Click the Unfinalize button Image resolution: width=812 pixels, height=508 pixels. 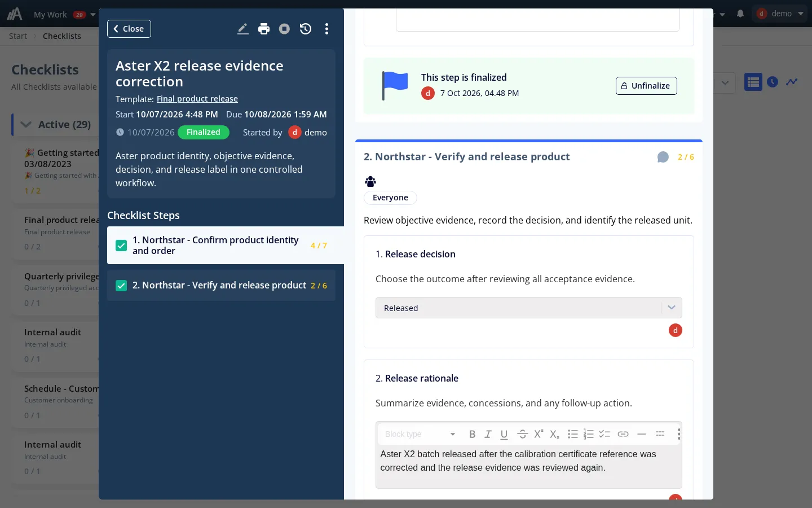click(x=646, y=86)
